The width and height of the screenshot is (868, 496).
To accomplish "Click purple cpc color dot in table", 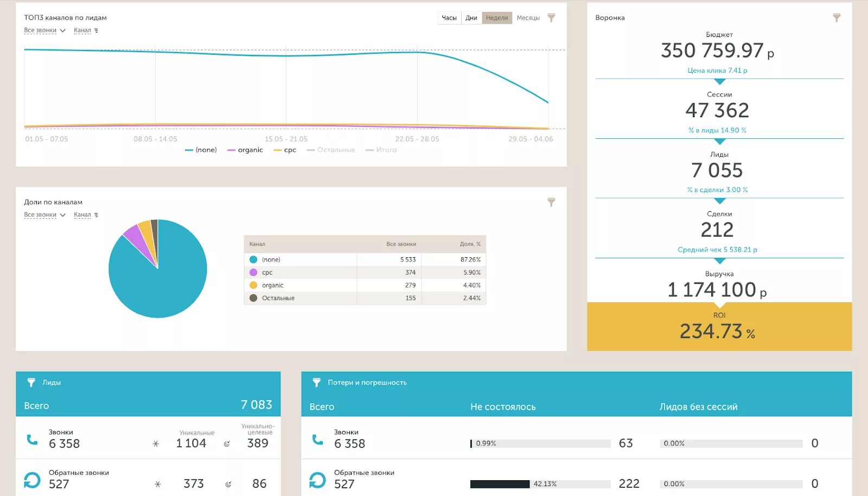I will [253, 272].
